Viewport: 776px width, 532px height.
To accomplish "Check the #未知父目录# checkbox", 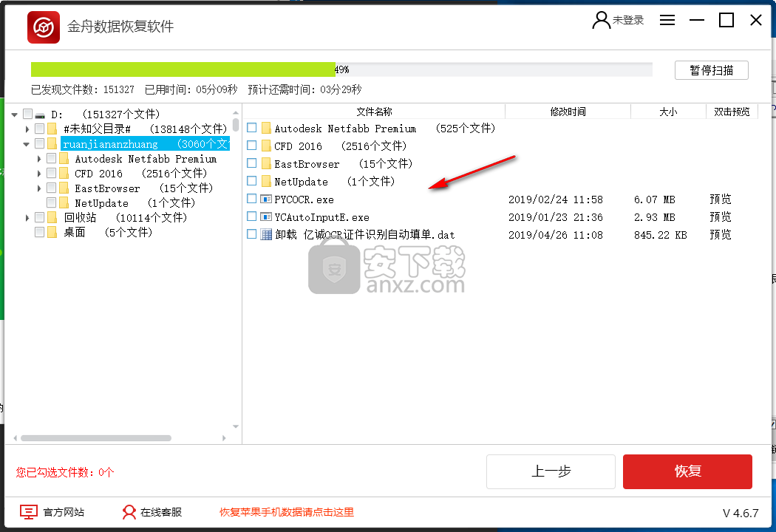I will point(40,129).
